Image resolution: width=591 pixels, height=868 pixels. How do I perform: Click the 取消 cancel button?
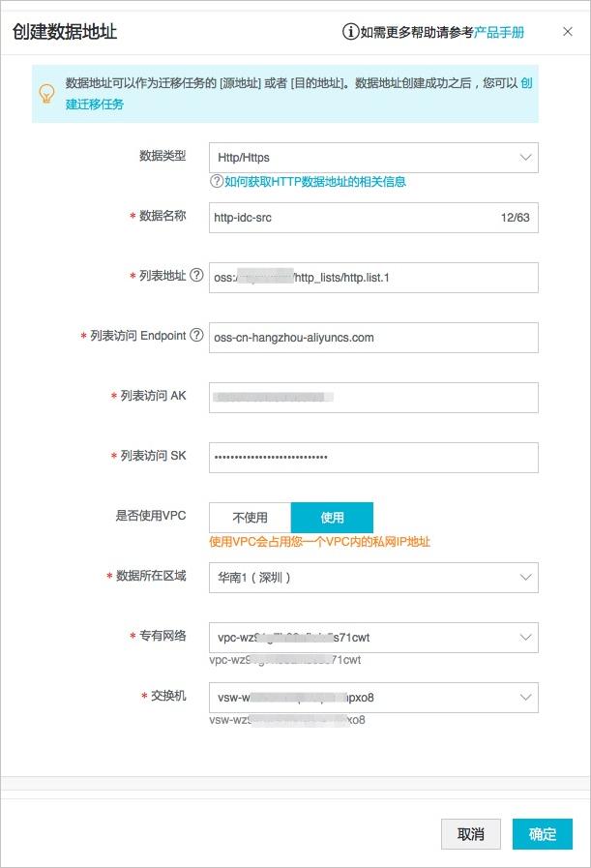471,834
